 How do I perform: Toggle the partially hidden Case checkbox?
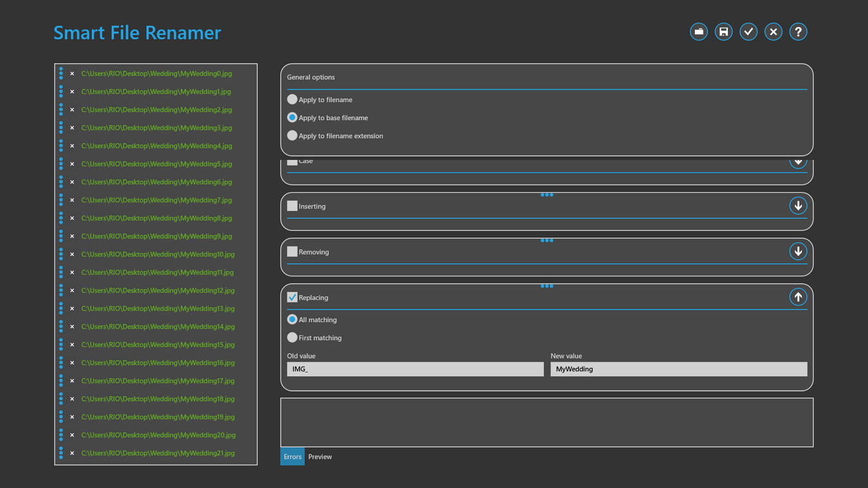point(292,162)
